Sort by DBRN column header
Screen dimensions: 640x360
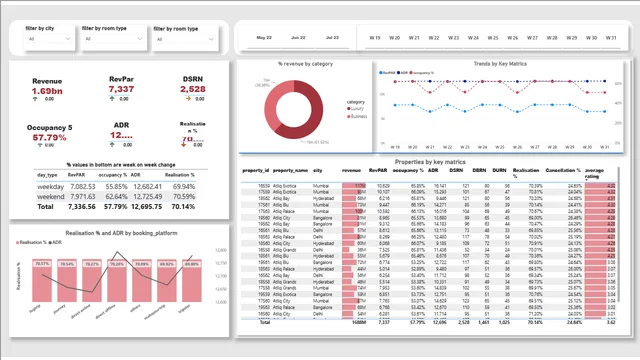[x=478, y=170]
